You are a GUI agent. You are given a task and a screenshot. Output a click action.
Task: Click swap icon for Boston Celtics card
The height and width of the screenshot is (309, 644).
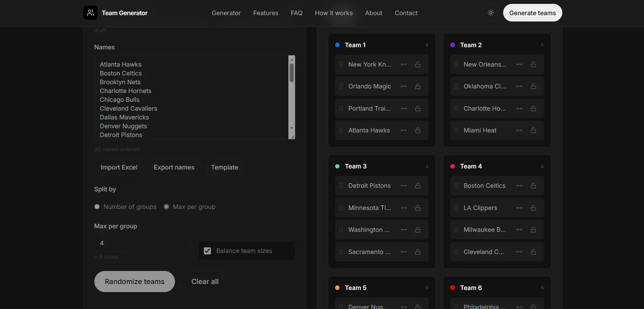(519, 186)
